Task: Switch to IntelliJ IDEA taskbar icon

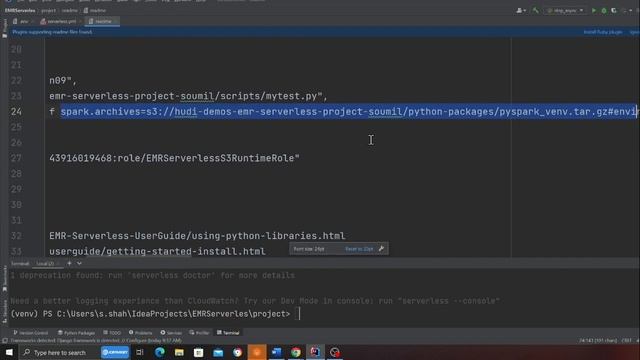Action: 315,352
